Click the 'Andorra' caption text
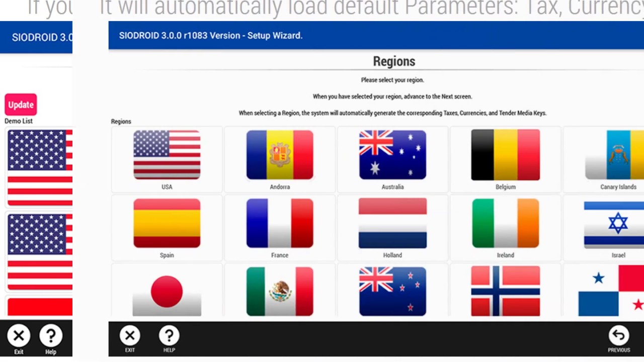The image size is (644, 362). coord(280,187)
